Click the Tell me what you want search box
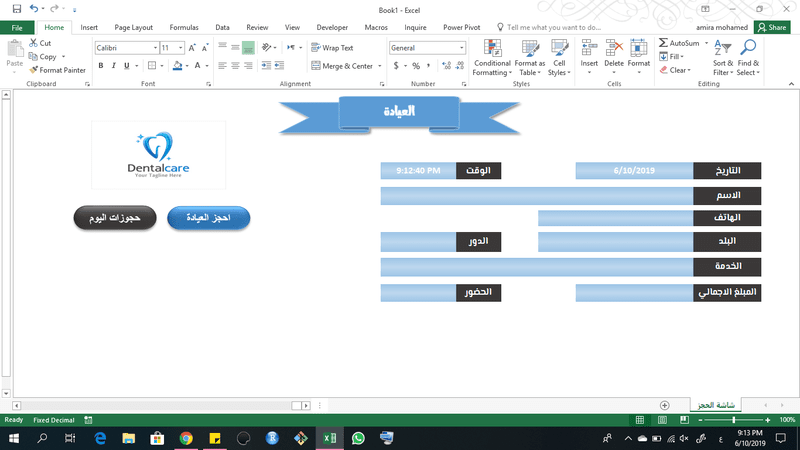This screenshot has width=800, height=450. coord(549,28)
